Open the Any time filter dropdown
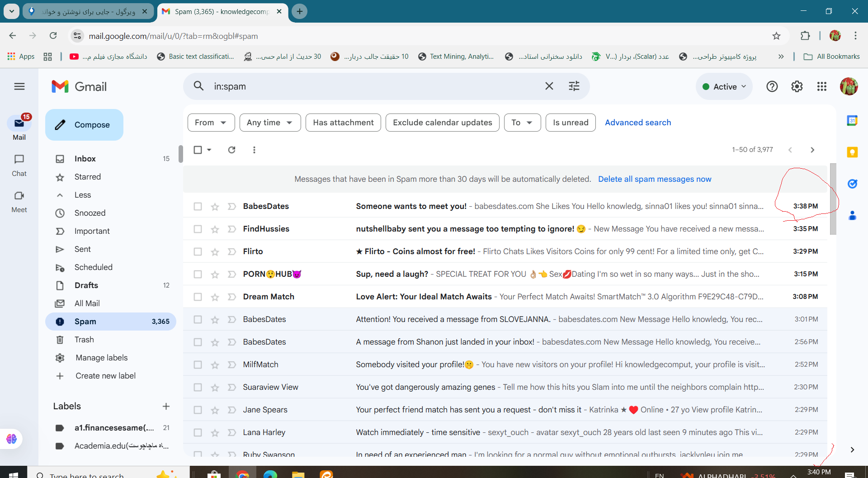Viewport: 868px width, 478px height. (269, 123)
